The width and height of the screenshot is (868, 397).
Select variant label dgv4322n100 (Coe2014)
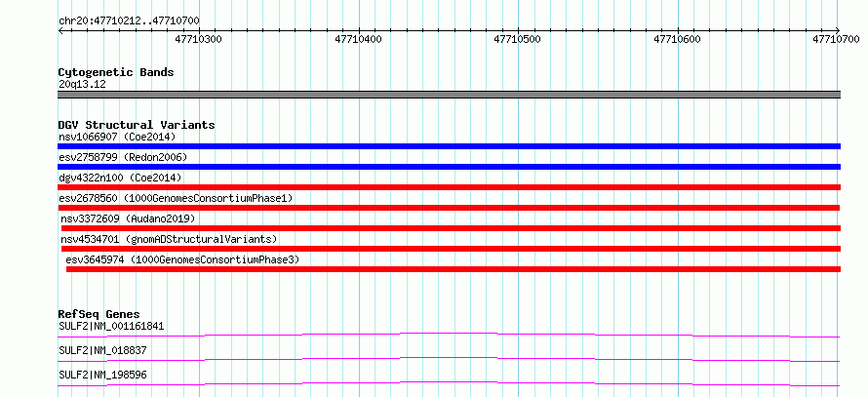(120, 178)
